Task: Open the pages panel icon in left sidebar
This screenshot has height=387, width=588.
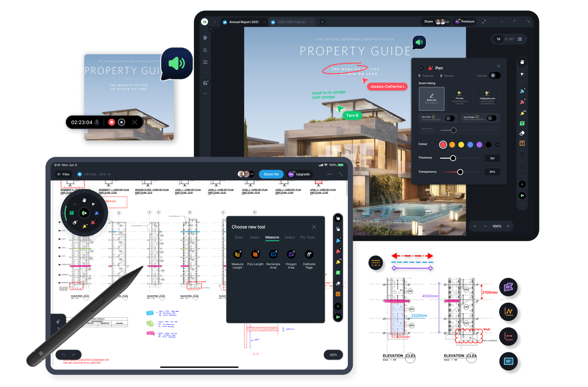Action: [x=205, y=38]
